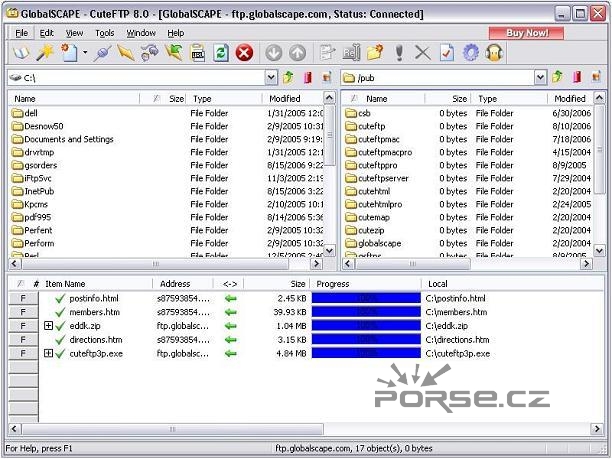612x459 pixels.
Task: Click right arrow on queue horizontal scrollbar
Action: [x=597, y=429]
